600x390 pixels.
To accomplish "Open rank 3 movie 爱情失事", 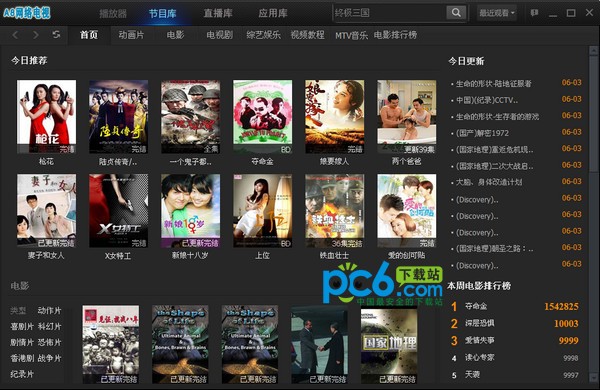I will pos(479,340).
